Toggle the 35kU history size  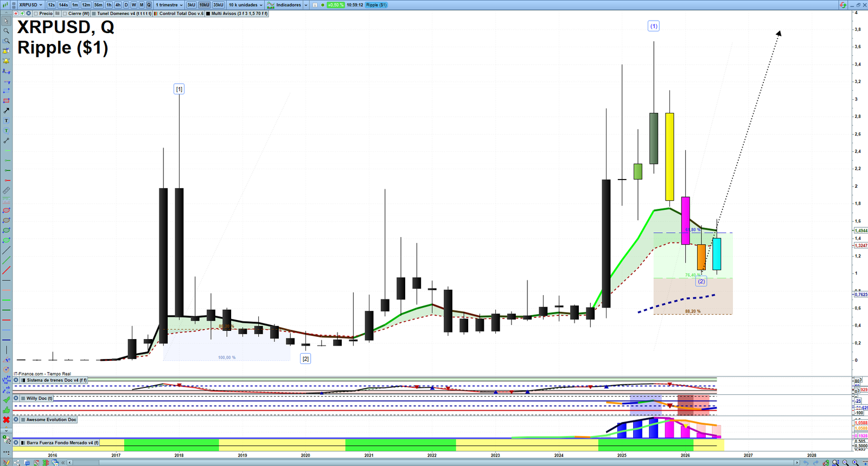(x=218, y=5)
